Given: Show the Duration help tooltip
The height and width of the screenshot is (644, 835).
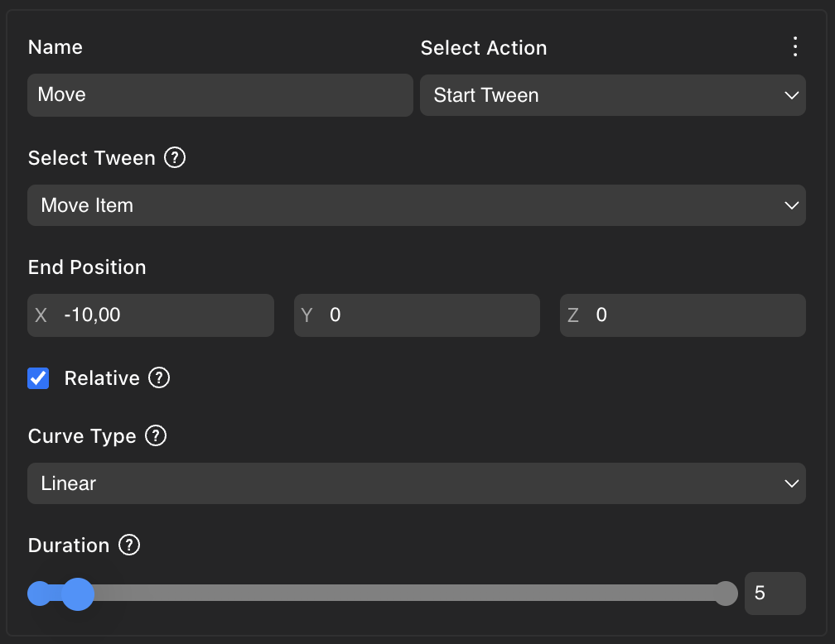Looking at the screenshot, I should (129, 545).
